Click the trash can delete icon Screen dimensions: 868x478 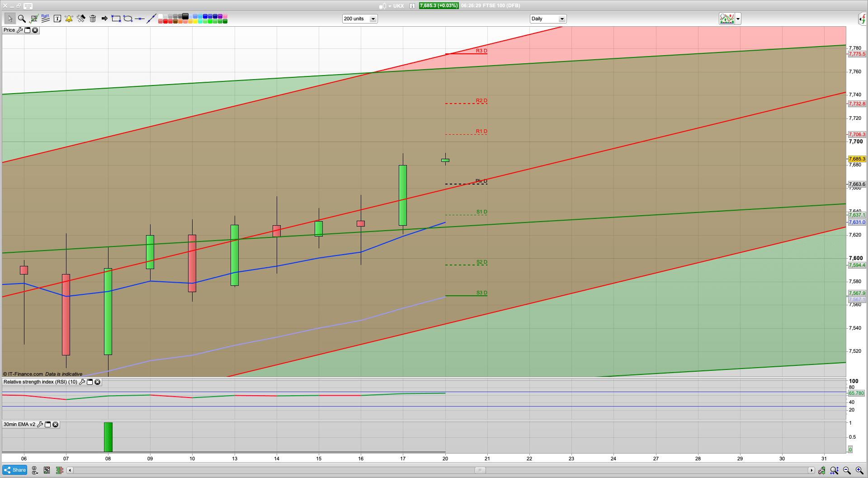(x=93, y=19)
